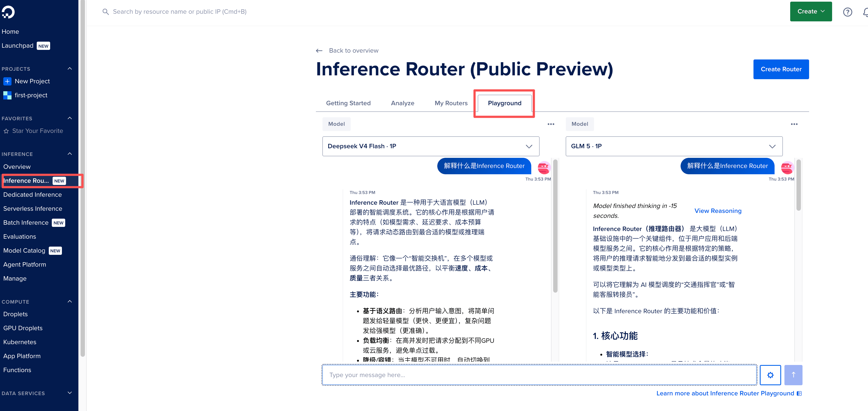Click View Reasoning link
Screen dimensions: 868x411
click(x=718, y=211)
